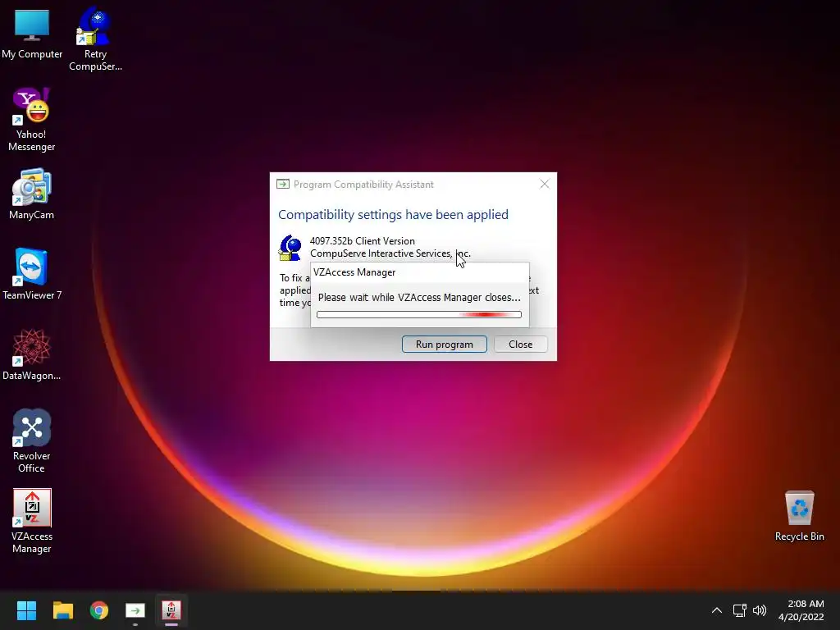Select the DataWagon desktop shortcut
This screenshot has width=840, height=630.
[32, 354]
